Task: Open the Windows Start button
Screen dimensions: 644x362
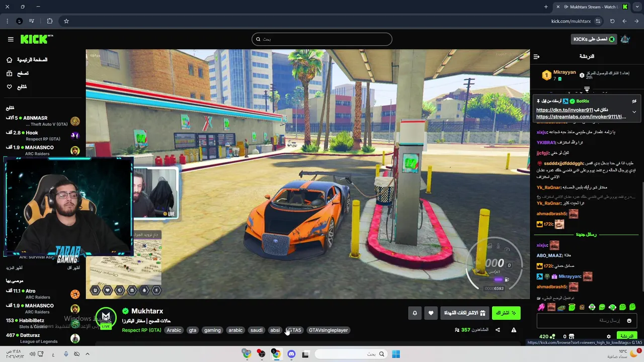Action: 396,354
